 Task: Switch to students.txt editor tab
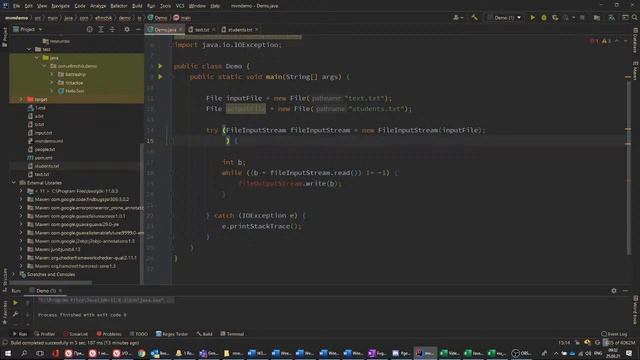coord(240,29)
